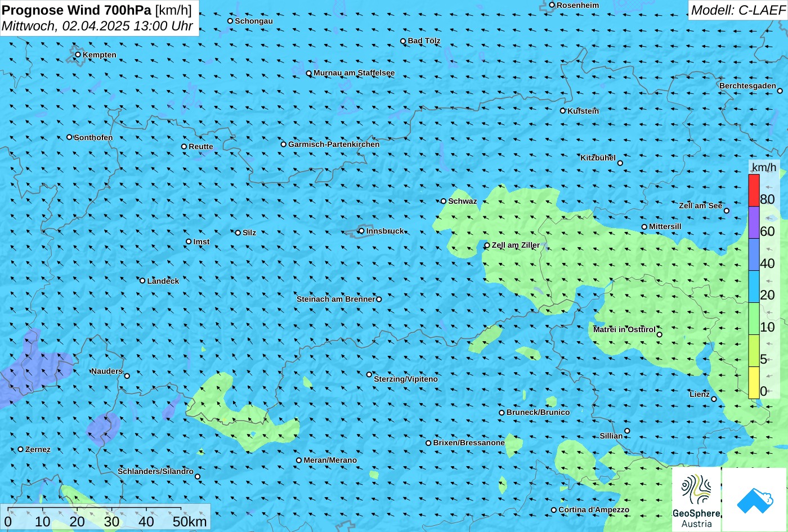This screenshot has height=532, width=788.
Task: Click the Innsbruck city marker
Action: coord(361,231)
